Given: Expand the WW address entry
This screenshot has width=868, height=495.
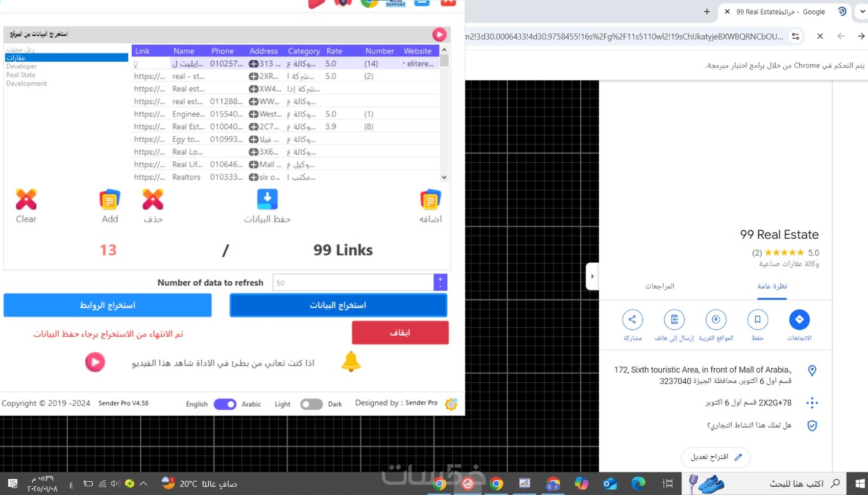Looking at the screenshot, I should tap(253, 102).
